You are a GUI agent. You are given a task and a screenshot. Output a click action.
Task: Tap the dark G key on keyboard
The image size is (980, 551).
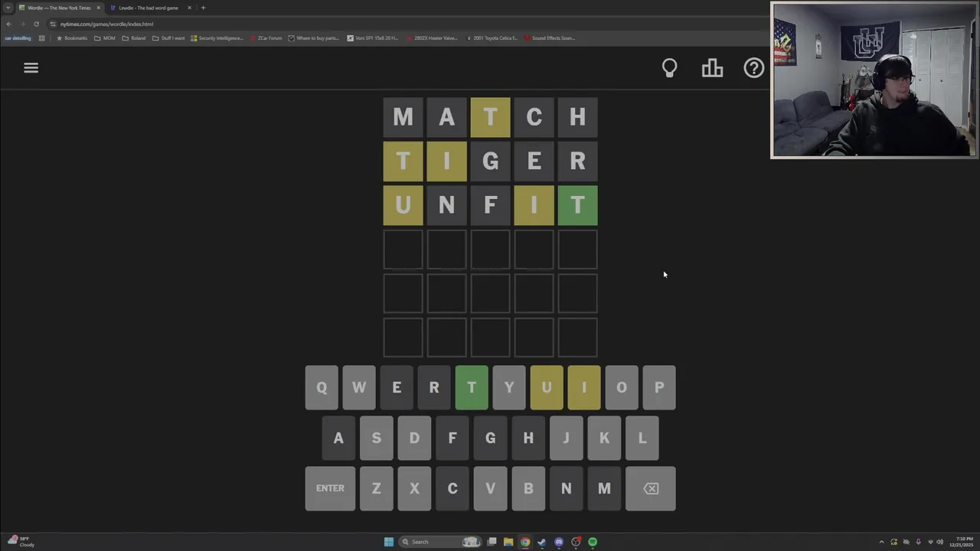pos(490,438)
